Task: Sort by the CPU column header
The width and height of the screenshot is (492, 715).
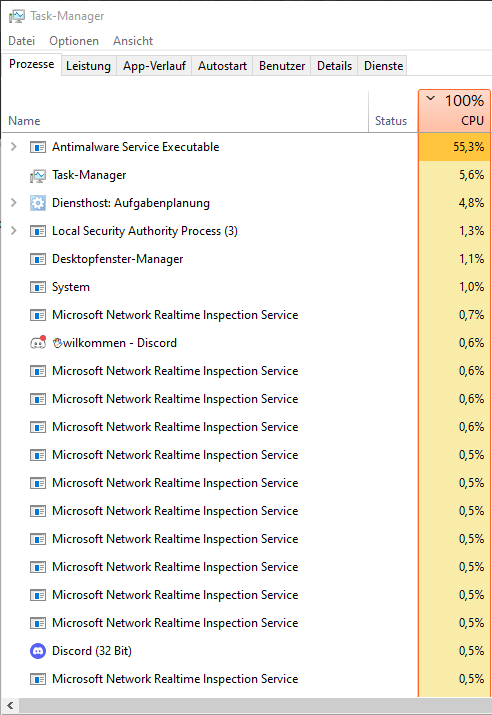Action: pyautogui.click(x=455, y=111)
